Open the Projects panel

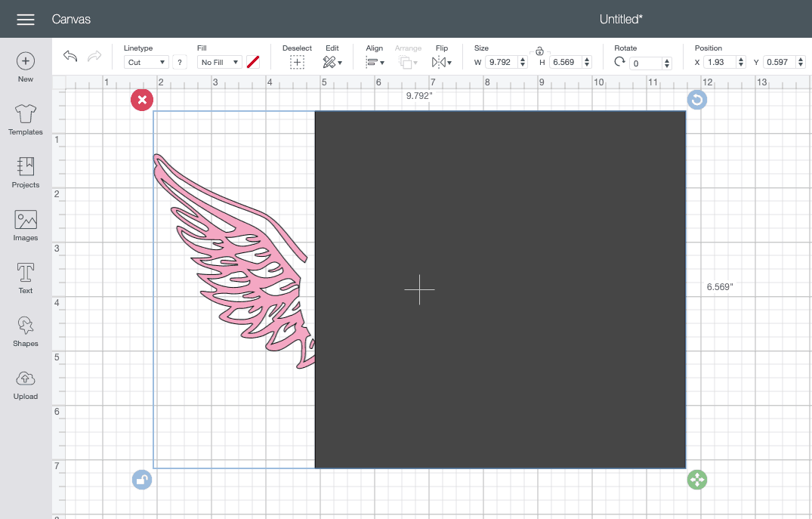[26, 173]
